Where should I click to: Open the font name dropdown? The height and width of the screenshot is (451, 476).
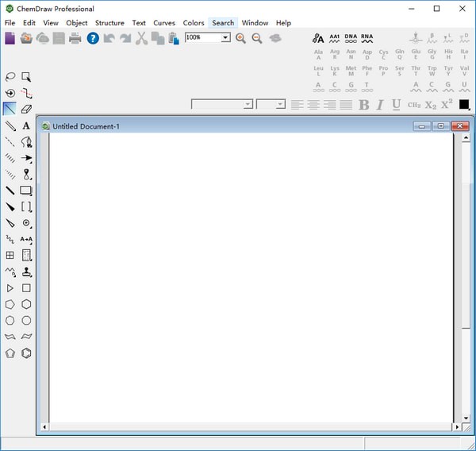coord(248,105)
